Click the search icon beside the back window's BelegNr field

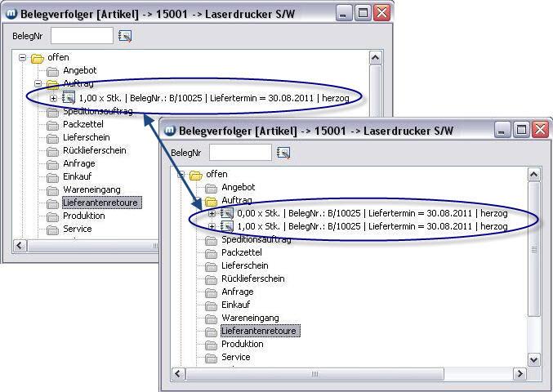(125, 36)
